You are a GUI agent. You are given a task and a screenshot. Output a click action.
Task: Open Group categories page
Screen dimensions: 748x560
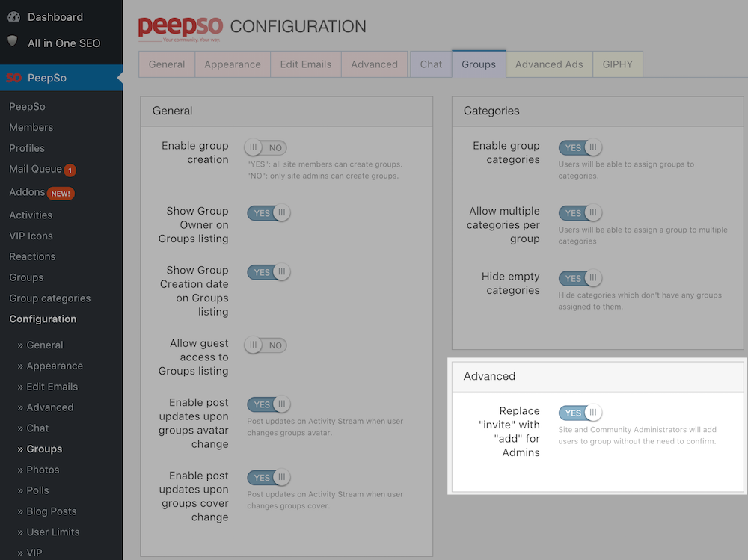pos(49,298)
